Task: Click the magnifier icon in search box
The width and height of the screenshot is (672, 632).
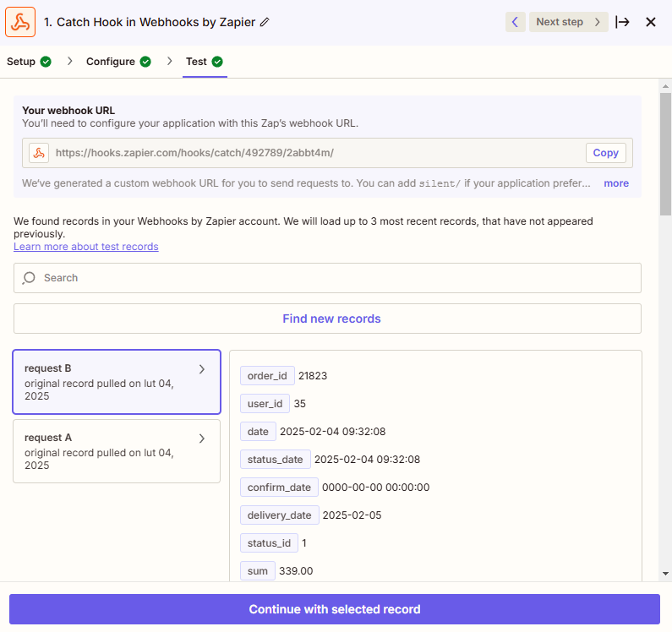Action: point(30,278)
